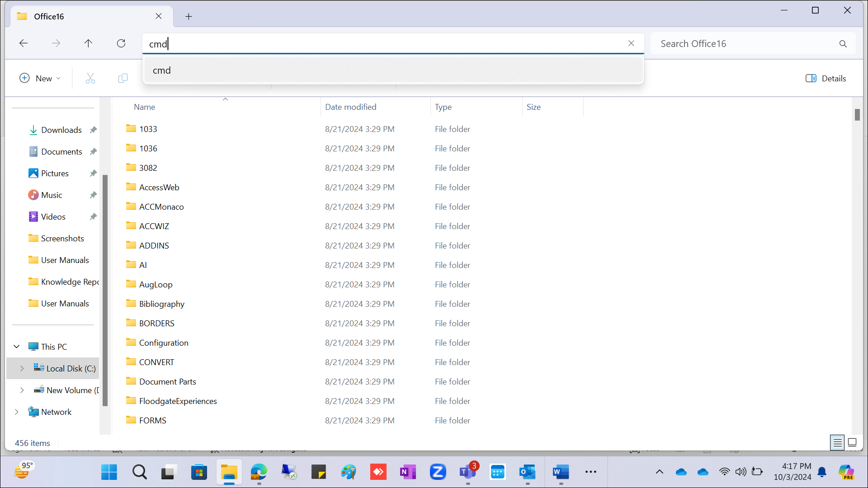
Task: Open Downloads in the sidebar
Action: click(61, 130)
